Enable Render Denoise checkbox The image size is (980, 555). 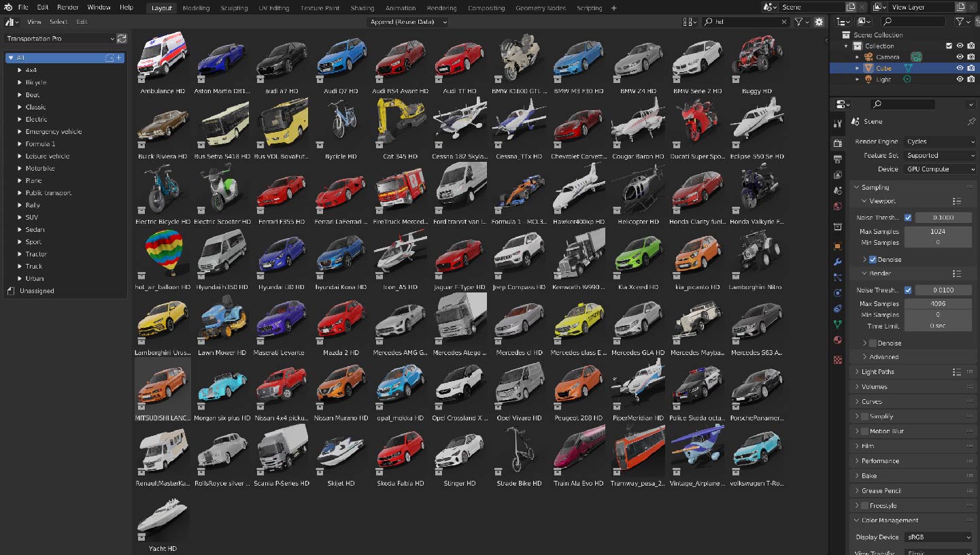873,343
